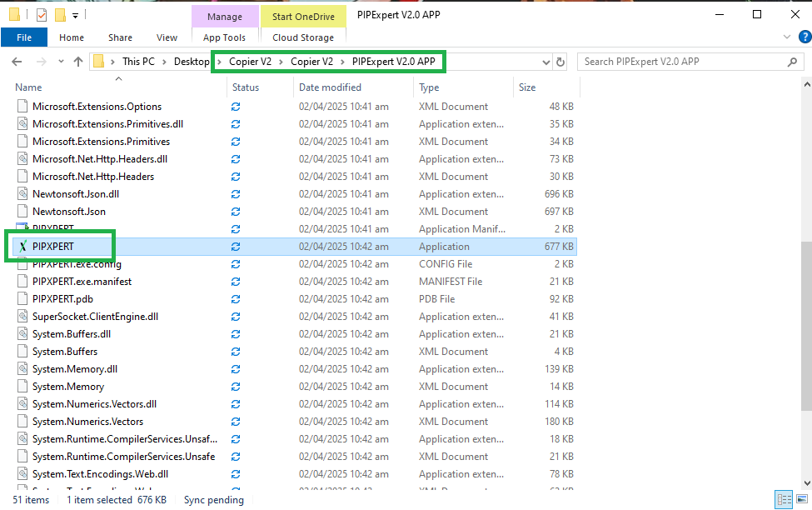Sort by Date modified column header

click(x=330, y=87)
